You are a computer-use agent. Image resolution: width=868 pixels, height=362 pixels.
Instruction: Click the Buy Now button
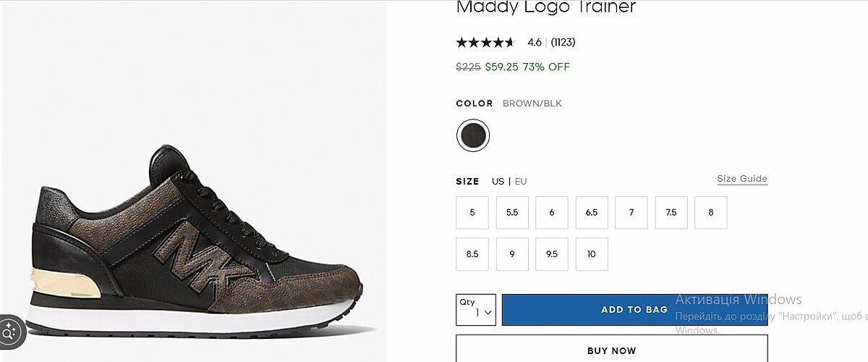pos(611,350)
